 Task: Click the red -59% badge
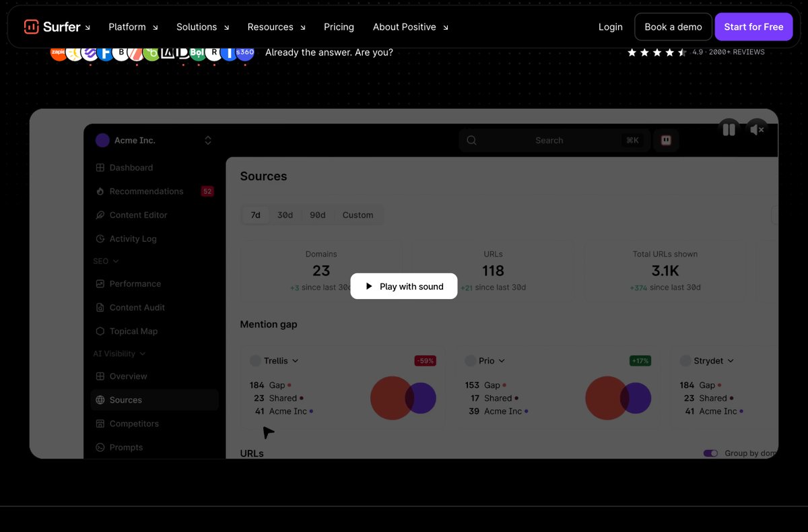click(x=426, y=361)
